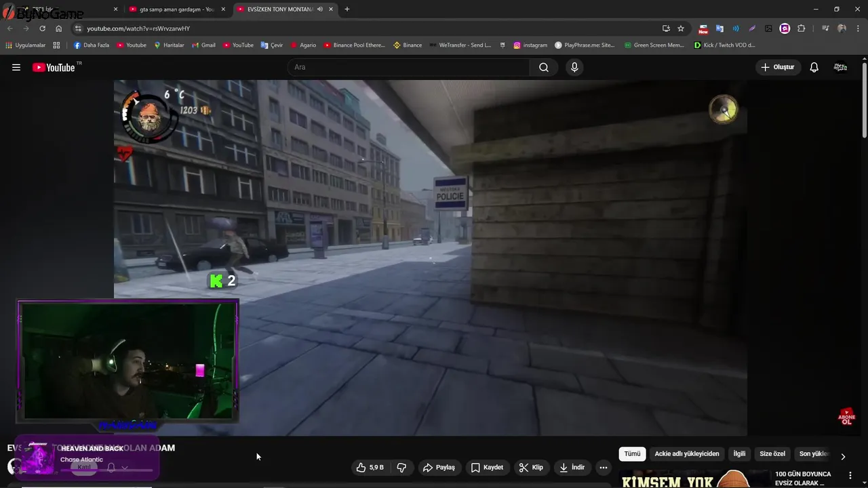Select the Size özel filter chip
868x488 pixels.
coord(772,454)
